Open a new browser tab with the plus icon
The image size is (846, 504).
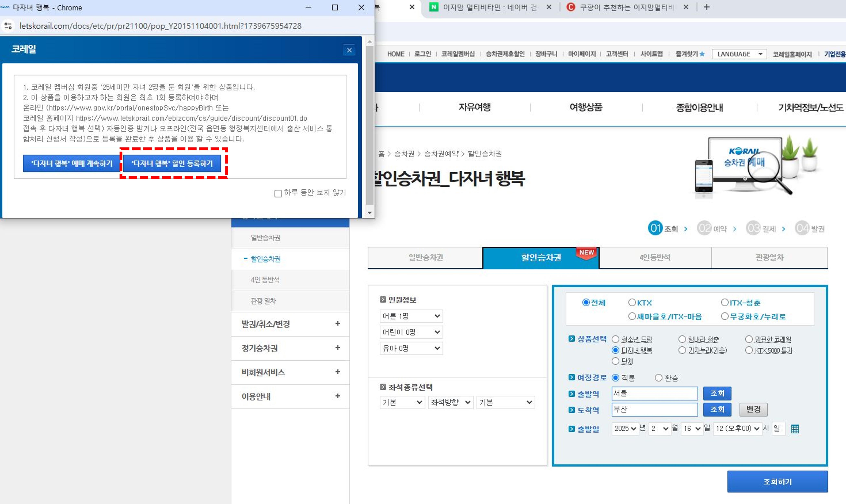pyautogui.click(x=706, y=7)
